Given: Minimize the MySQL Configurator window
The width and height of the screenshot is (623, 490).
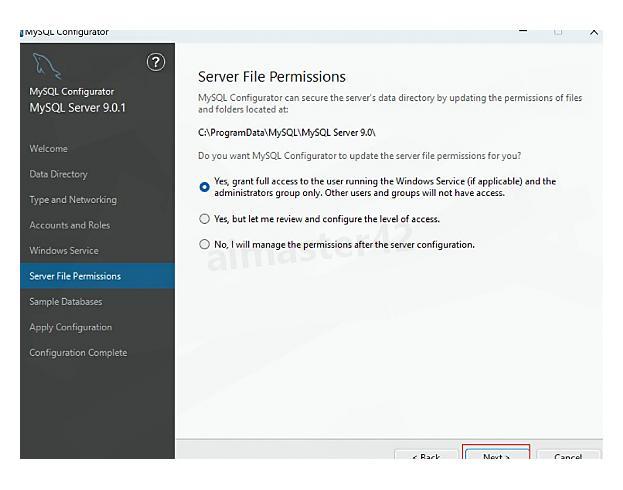Looking at the screenshot, I should pos(524,33).
